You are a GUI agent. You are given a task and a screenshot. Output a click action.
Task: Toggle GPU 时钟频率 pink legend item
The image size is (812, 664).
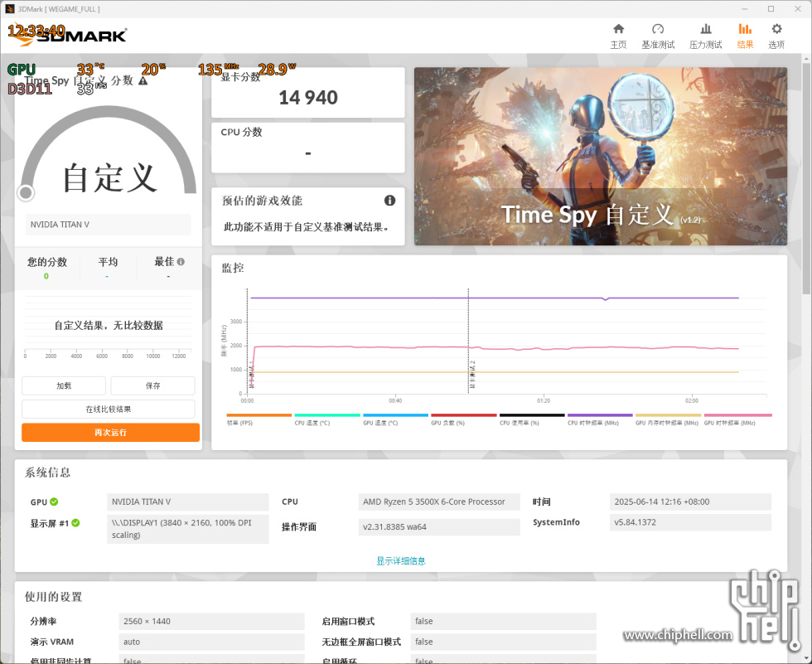737,419
